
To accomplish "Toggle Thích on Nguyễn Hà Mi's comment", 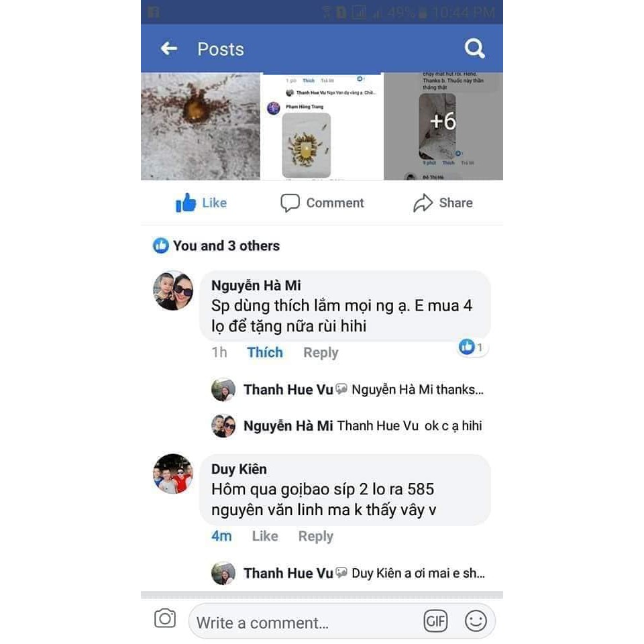I will [x=265, y=352].
